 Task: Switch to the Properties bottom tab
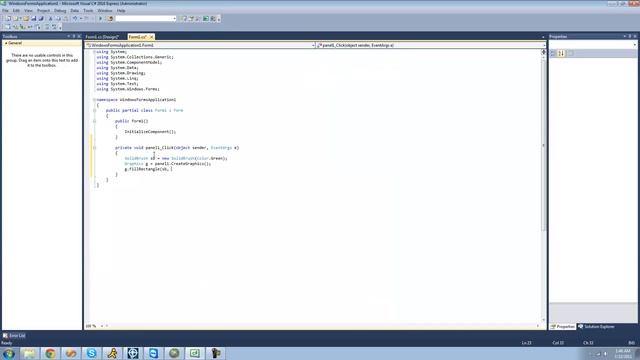tap(562, 327)
